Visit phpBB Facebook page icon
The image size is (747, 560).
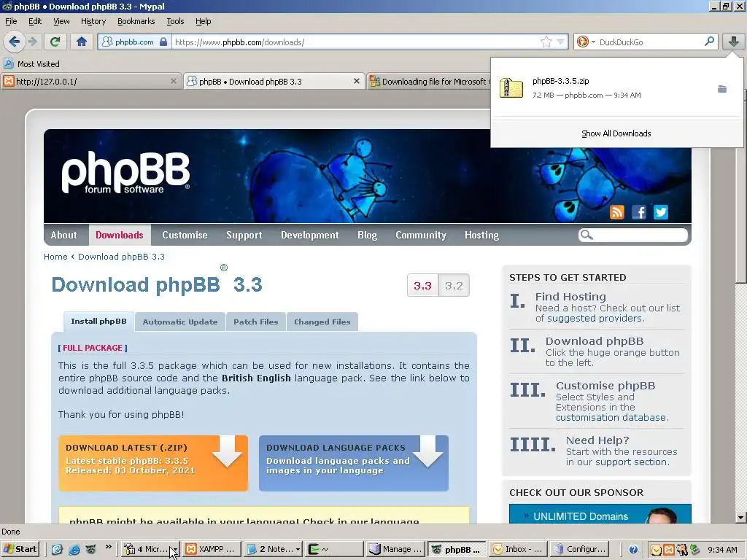coord(639,212)
